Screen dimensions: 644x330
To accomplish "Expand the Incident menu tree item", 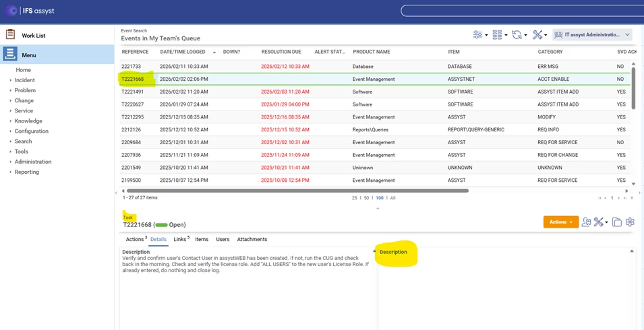I will pos(25,80).
